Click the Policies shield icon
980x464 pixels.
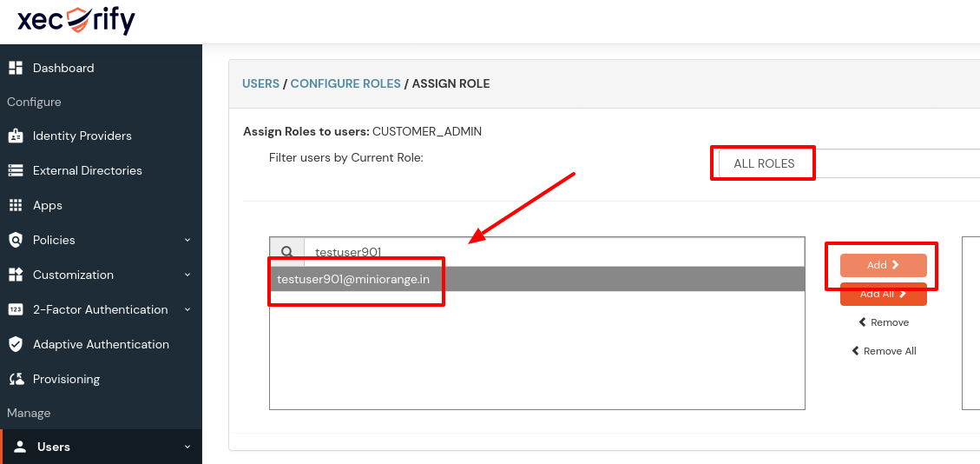[16, 240]
